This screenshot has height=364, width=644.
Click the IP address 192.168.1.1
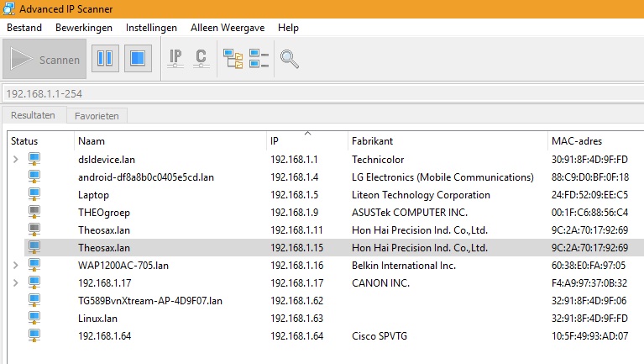pyautogui.click(x=294, y=160)
